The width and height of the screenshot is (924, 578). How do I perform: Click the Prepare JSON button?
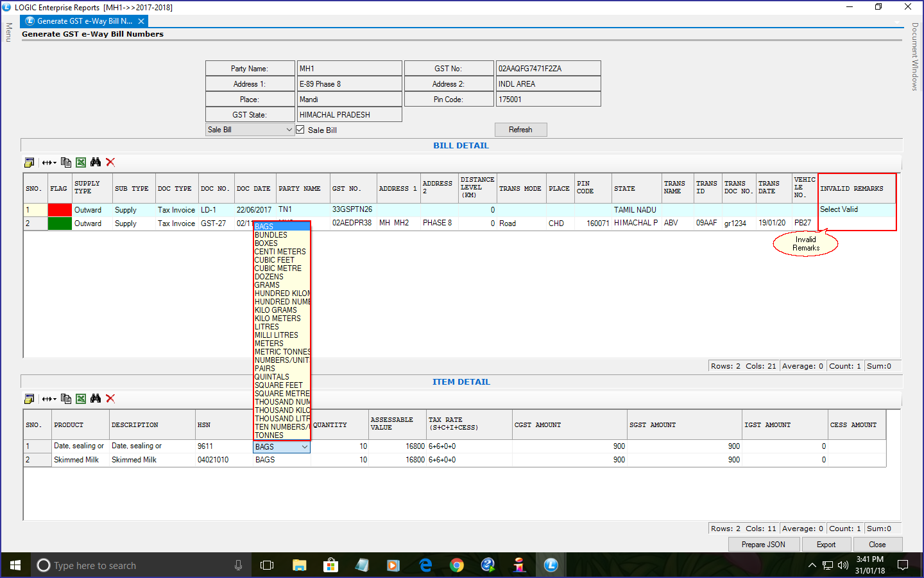pyautogui.click(x=764, y=545)
